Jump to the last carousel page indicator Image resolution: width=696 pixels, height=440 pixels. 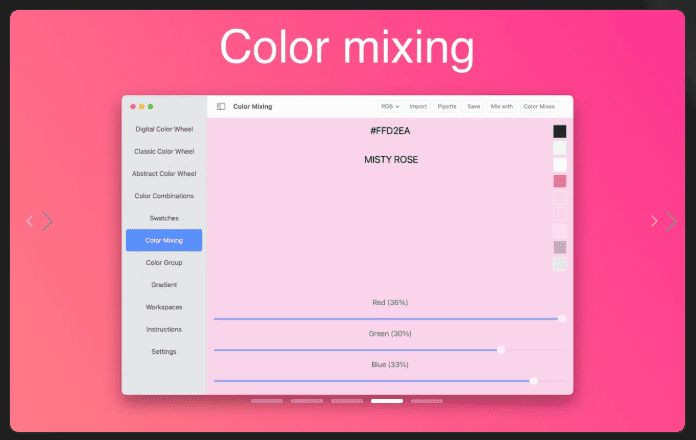[427, 401]
